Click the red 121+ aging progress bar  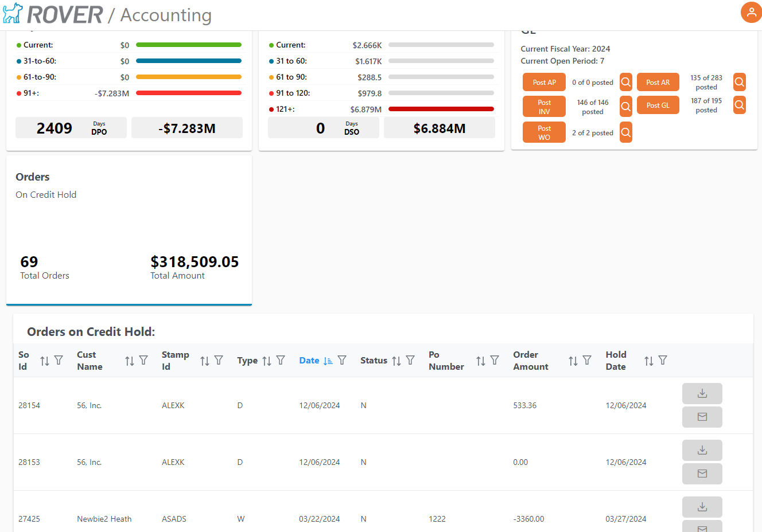pos(441,109)
